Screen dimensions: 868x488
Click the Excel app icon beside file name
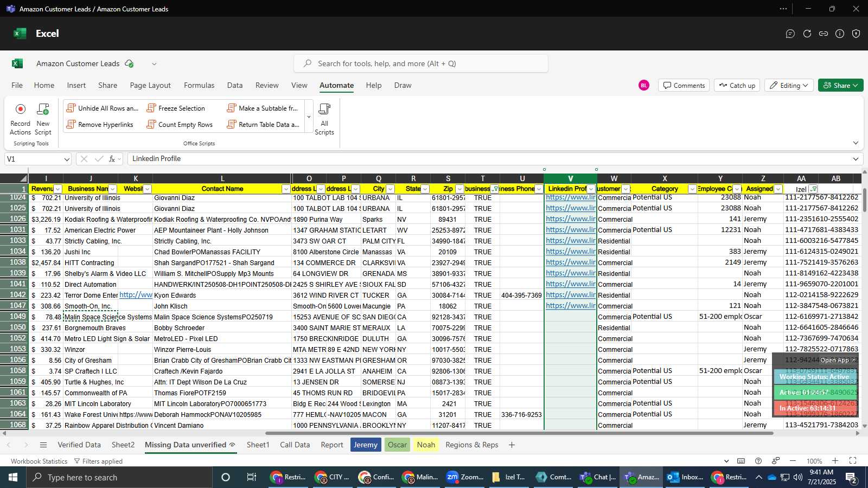click(17, 63)
